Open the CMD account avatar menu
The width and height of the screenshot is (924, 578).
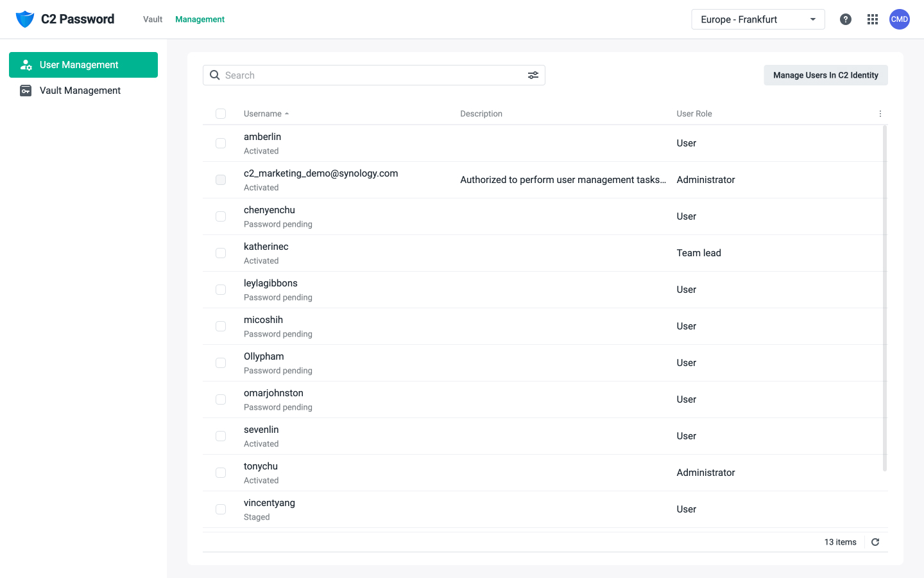pyautogui.click(x=899, y=19)
